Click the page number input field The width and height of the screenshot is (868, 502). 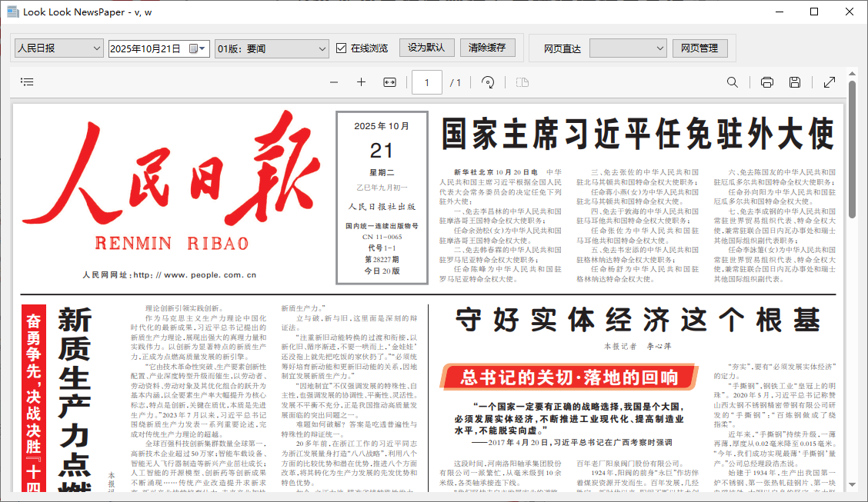pyautogui.click(x=426, y=81)
